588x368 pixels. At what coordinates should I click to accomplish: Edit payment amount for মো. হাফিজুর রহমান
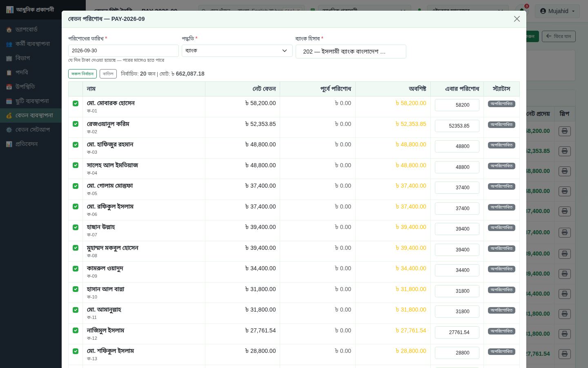(457, 146)
